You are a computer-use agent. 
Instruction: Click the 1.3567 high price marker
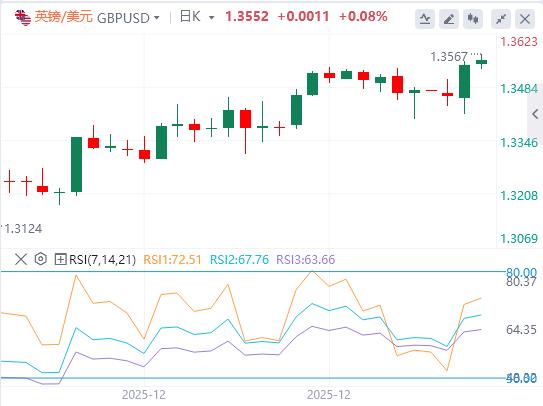449,57
